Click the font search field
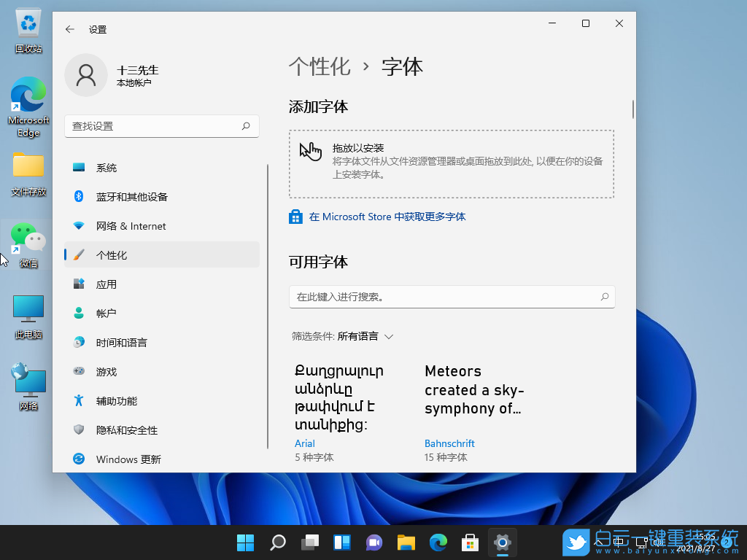The height and width of the screenshot is (560, 747). pyautogui.click(x=452, y=297)
